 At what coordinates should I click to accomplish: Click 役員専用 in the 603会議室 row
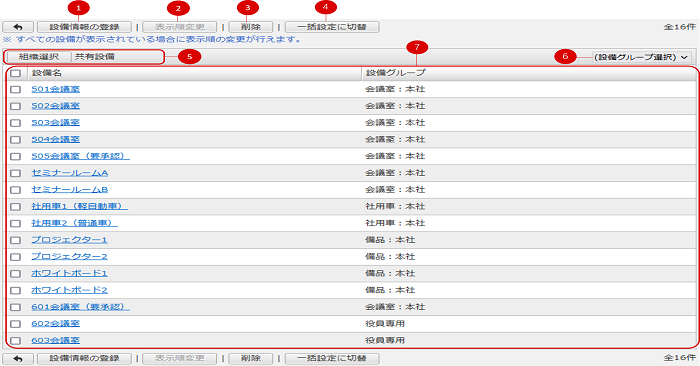[x=385, y=340]
